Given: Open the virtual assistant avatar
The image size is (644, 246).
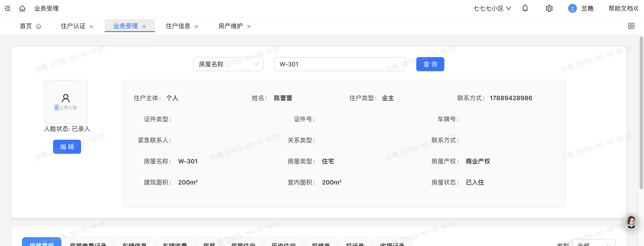Looking at the screenshot, I should 631,222.
